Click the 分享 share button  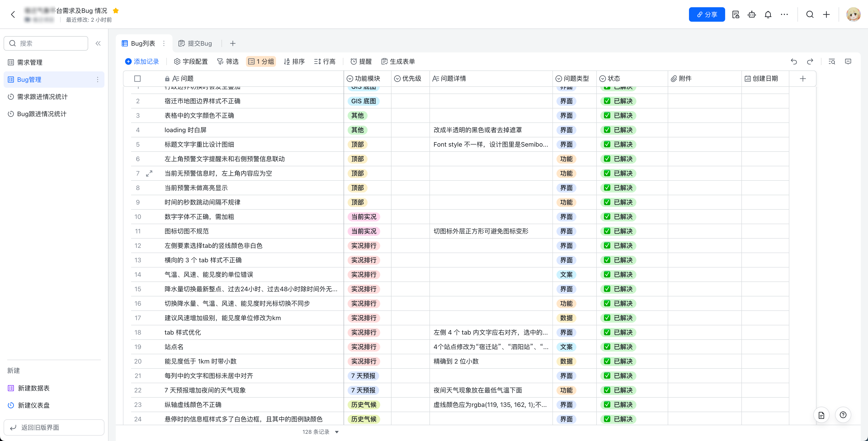click(707, 14)
